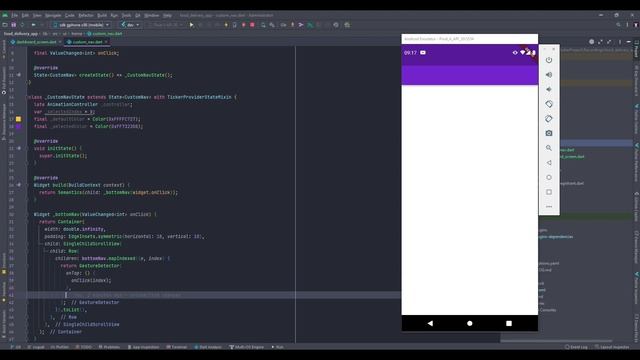The height and width of the screenshot is (360, 640).
Task: Open the Help menu
Action: pyautogui.click(x=167, y=16)
